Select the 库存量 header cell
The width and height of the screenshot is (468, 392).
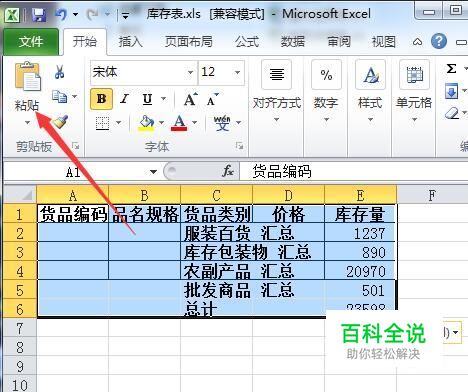tap(360, 214)
